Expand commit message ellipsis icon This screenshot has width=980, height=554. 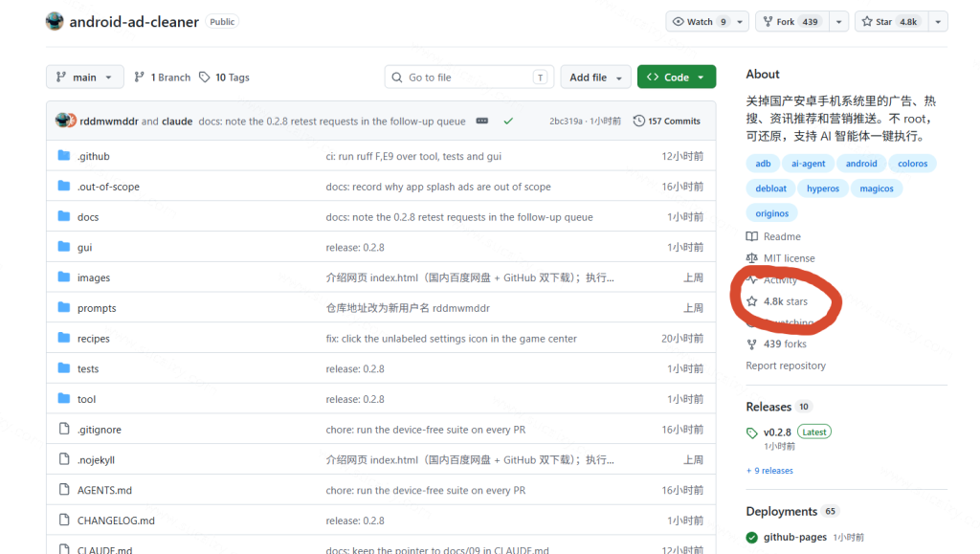pos(482,121)
